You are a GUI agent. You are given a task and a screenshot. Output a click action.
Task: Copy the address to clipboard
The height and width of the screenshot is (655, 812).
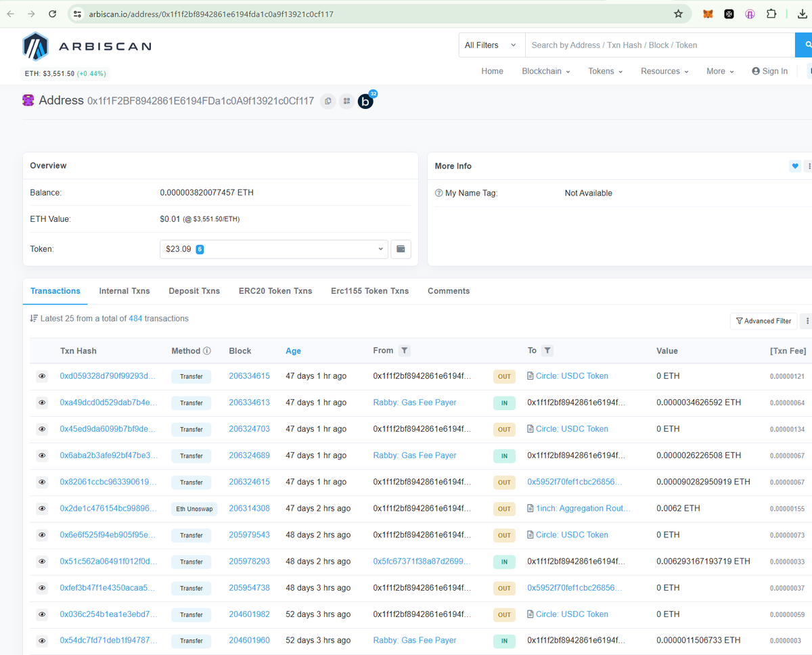pos(328,101)
